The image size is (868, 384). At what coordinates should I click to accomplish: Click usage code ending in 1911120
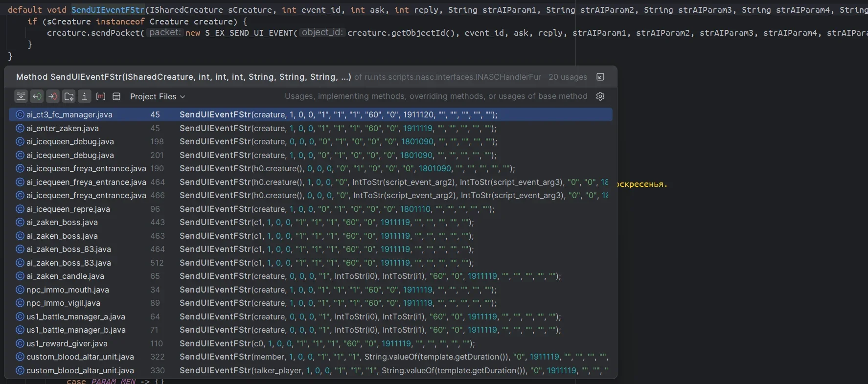(x=338, y=114)
